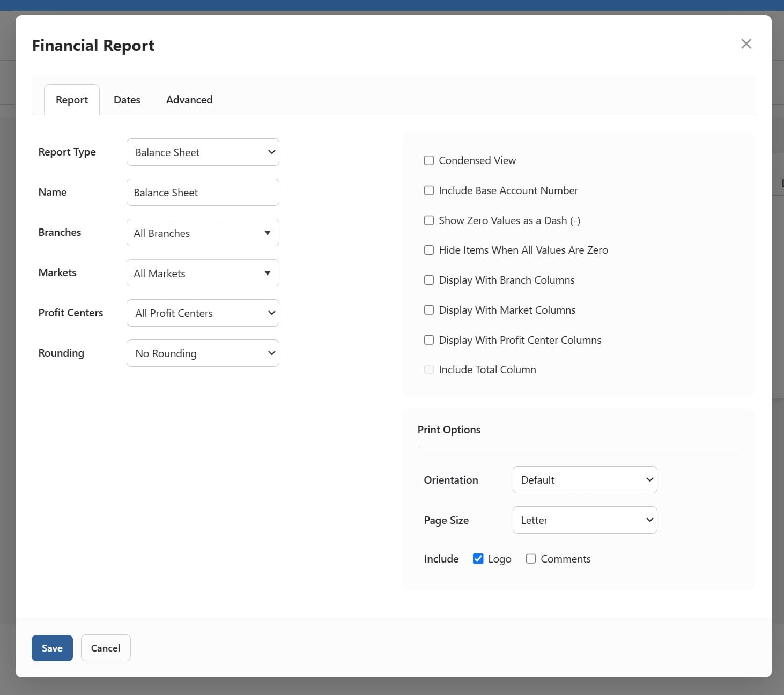Click the Print Options heading
The image size is (784, 695).
(x=449, y=430)
